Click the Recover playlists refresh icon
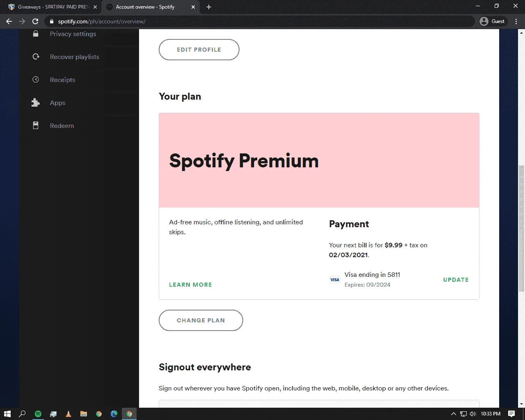This screenshot has width=525, height=420. click(x=36, y=57)
